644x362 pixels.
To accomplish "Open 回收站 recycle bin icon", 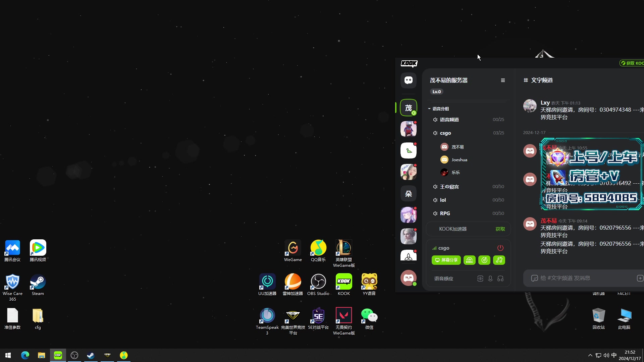I will pos(599,319).
